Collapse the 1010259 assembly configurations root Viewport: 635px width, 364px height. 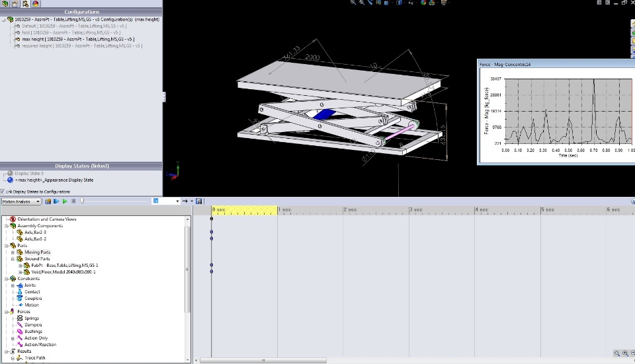pos(4,19)
